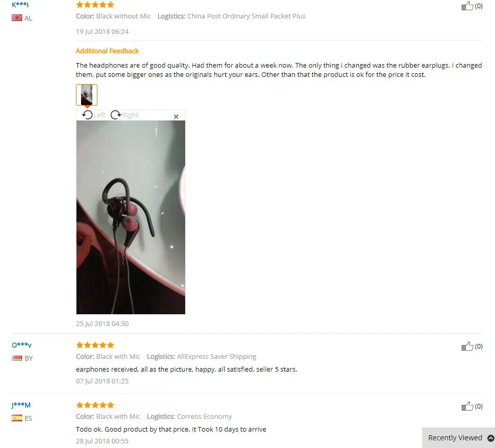Select the headphone review thumbnail
Viewport: 495px width, 448px height.
click(87, 95)
